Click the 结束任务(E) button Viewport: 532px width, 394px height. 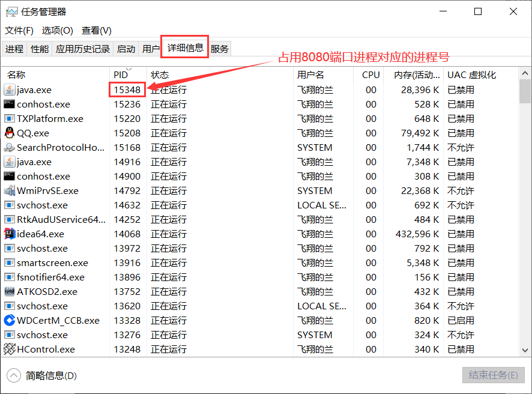point(494,375)
